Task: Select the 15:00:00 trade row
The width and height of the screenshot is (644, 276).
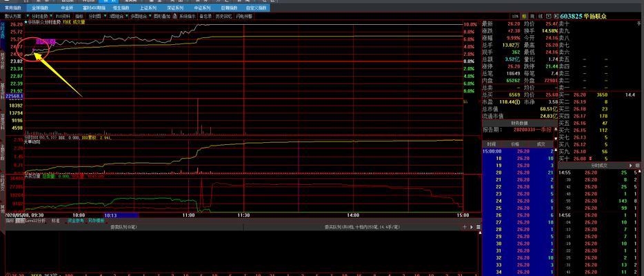Action: pyautogui.click(x=519, y=151)
